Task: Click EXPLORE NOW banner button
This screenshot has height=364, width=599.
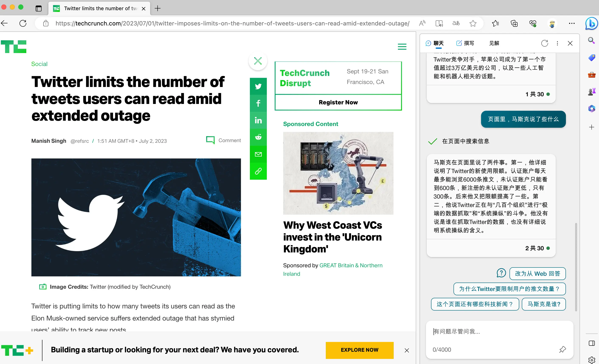Action: point(360,350)
